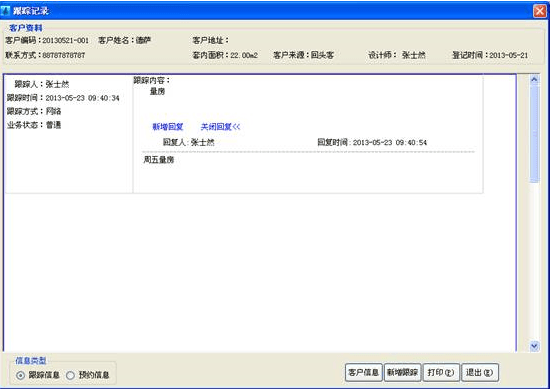This screenshot has height=389, width=551.
Task: Click tracking time 2013-05-23 09:40:34
Action: tap(83, 98)
